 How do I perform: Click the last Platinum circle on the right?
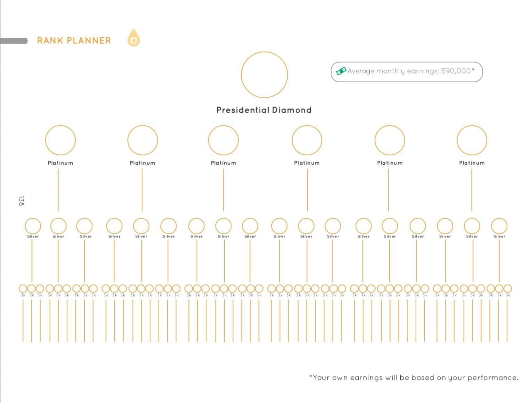click(x=472, y=140)
